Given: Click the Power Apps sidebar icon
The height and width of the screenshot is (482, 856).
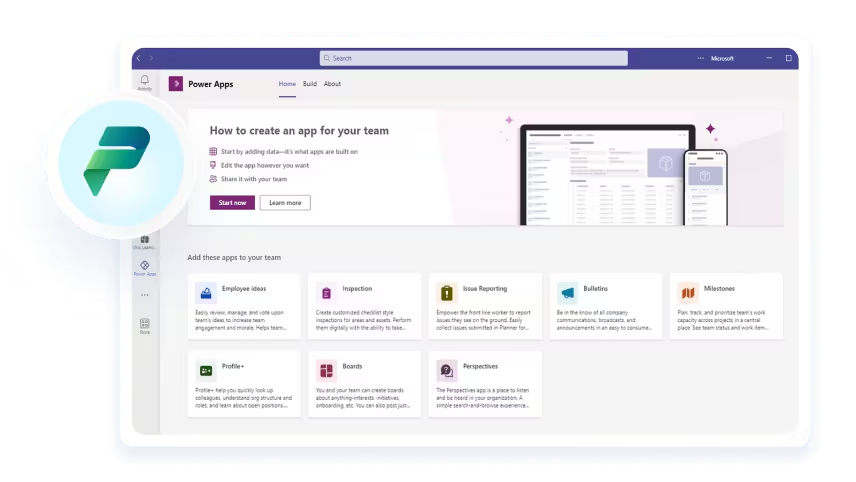Looking at the screenshot, I should (145, 267).
